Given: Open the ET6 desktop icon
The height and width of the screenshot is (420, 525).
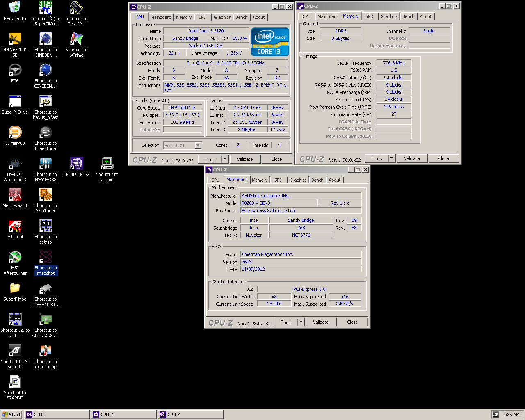Looking at the screenshot, I should coord(15,73).
